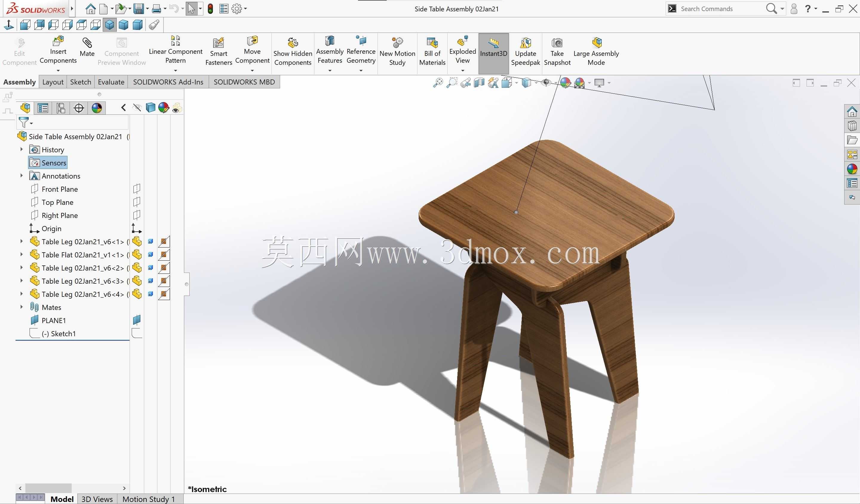Click the Home icon in the title bar

pos(90,9)
